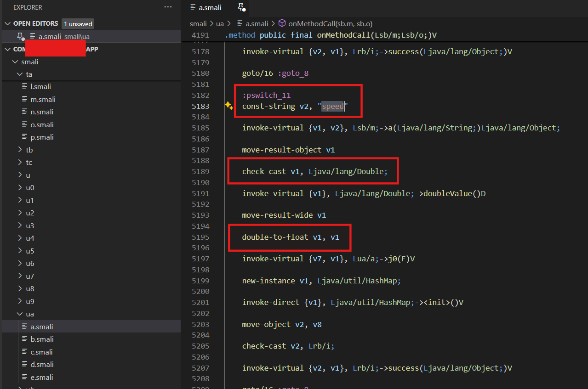Click line number 5195 in gutter
The width and height of the screenshot is (588, 389).
(x=200, y=237)
